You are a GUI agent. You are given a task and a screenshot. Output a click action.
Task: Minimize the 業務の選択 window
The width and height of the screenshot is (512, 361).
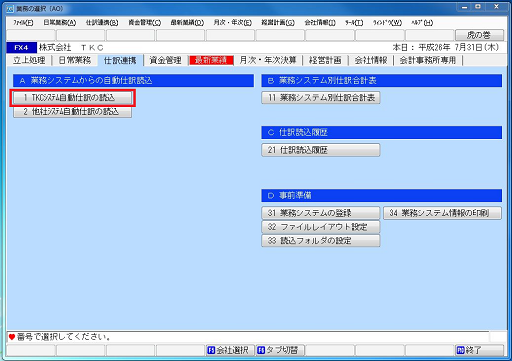[x=465, y=7]
